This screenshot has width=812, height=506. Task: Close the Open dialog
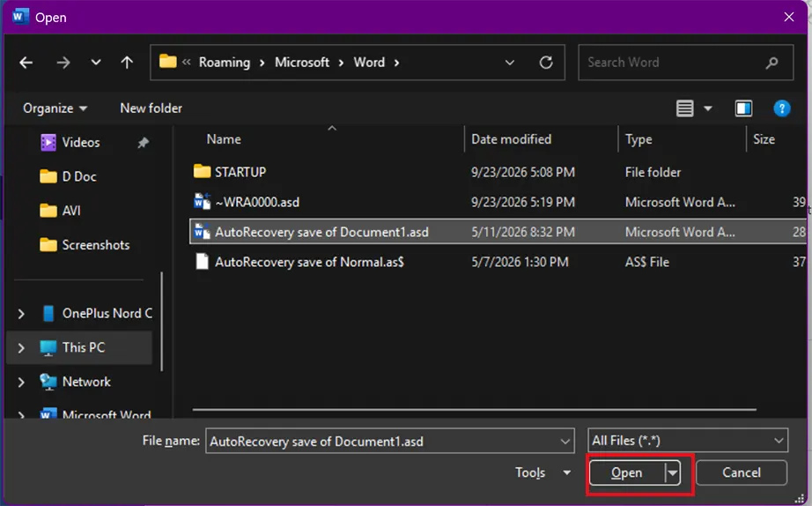pos(789,17)
